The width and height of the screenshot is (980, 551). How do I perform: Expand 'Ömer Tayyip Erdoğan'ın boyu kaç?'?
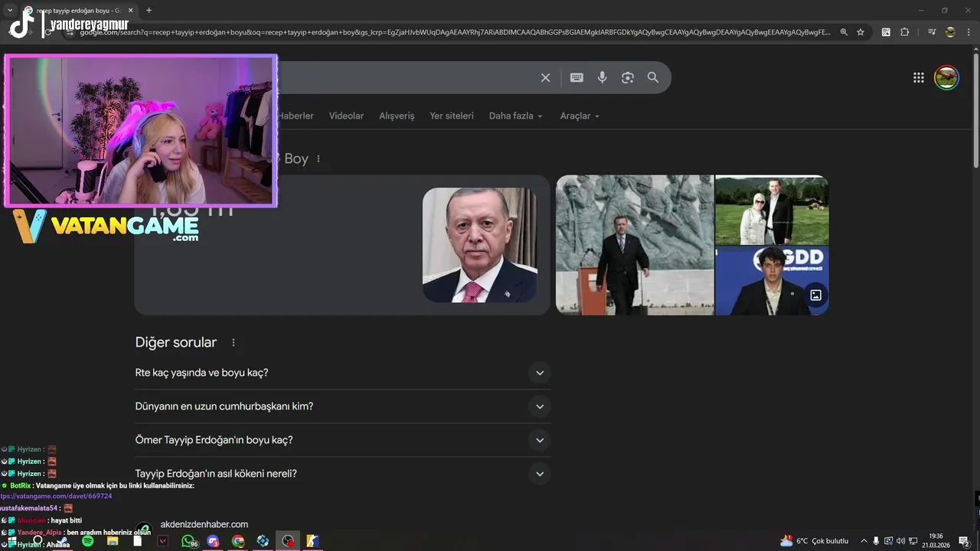pos(343,440)
